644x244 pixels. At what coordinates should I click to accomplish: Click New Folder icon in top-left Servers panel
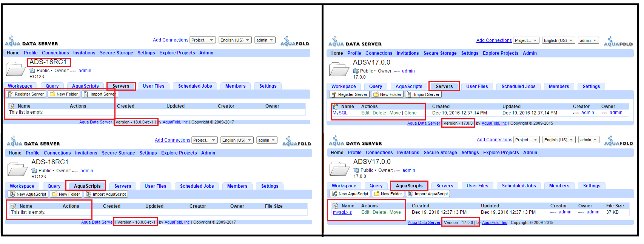(52, 94)
